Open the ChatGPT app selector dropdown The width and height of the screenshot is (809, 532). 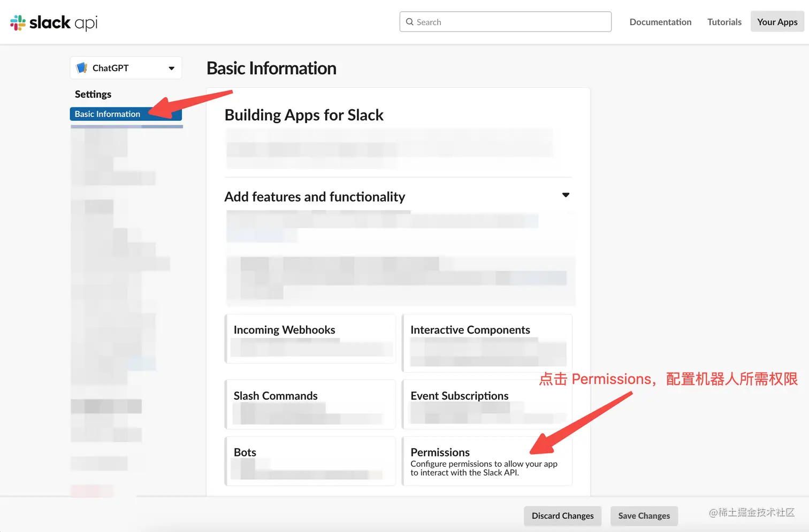pyautogui.click(x=126, y=68)
